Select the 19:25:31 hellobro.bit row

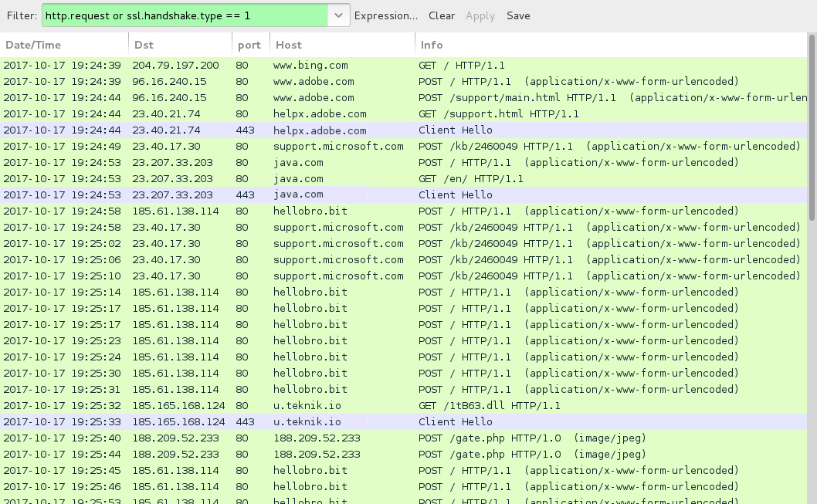pyautogui.click(x=403, y=389)
